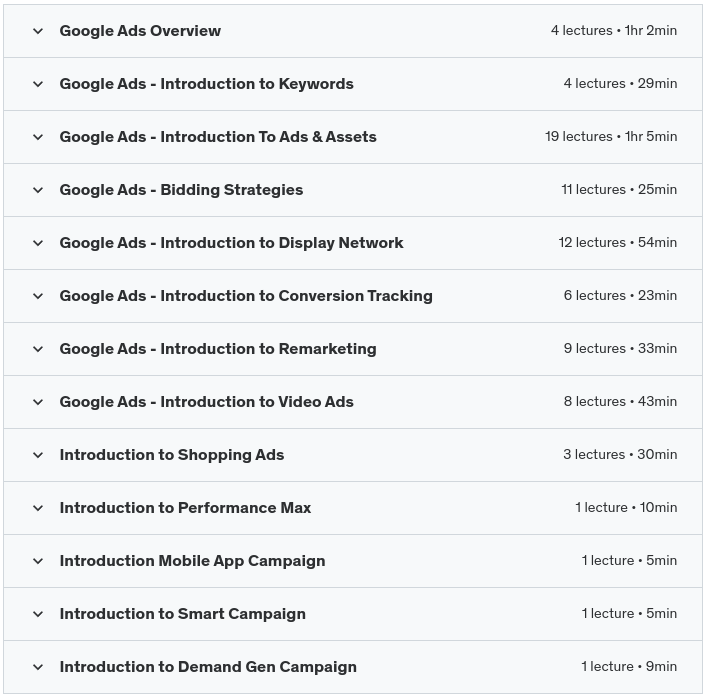
Task: Expand Mobile App Campaign section chevron
Action: (38, 561)
